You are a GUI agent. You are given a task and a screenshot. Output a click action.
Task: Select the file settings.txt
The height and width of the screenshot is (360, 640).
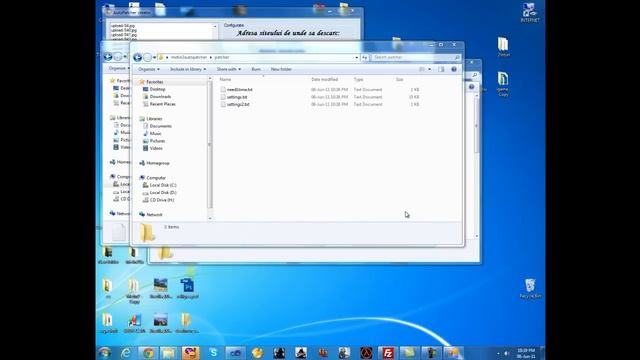[x=237, y=97]
